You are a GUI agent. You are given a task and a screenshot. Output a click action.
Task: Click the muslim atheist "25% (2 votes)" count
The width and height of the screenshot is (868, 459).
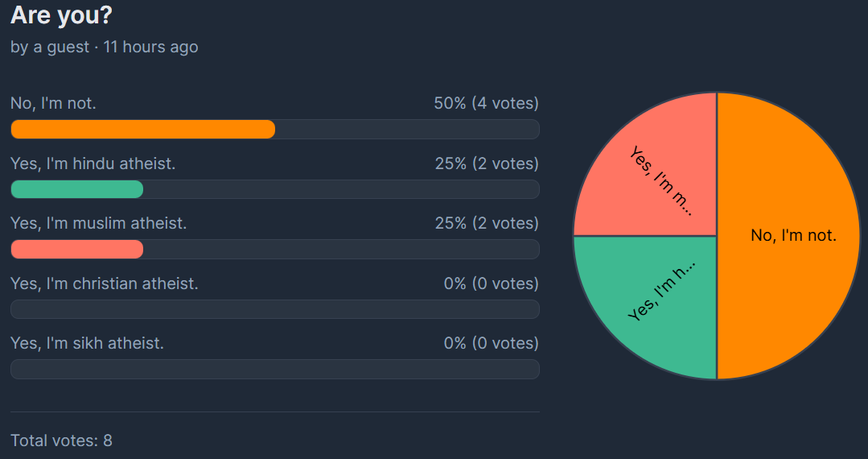(x=487, y=223)
